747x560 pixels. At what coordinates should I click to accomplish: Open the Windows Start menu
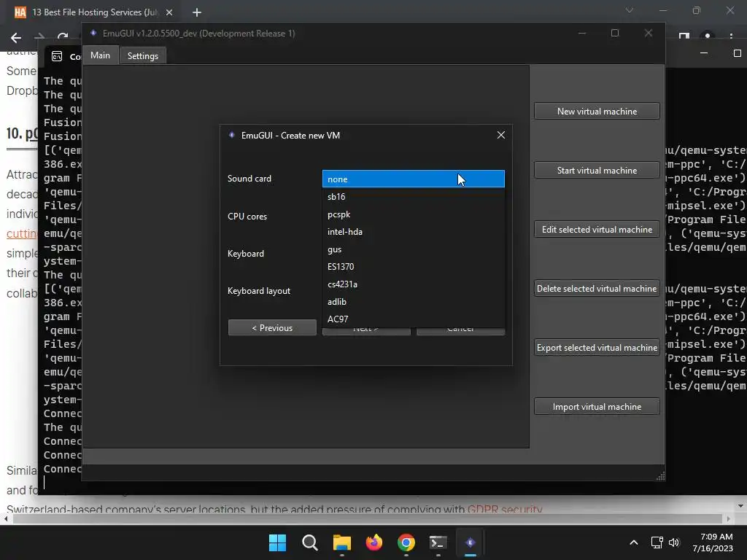277,542
